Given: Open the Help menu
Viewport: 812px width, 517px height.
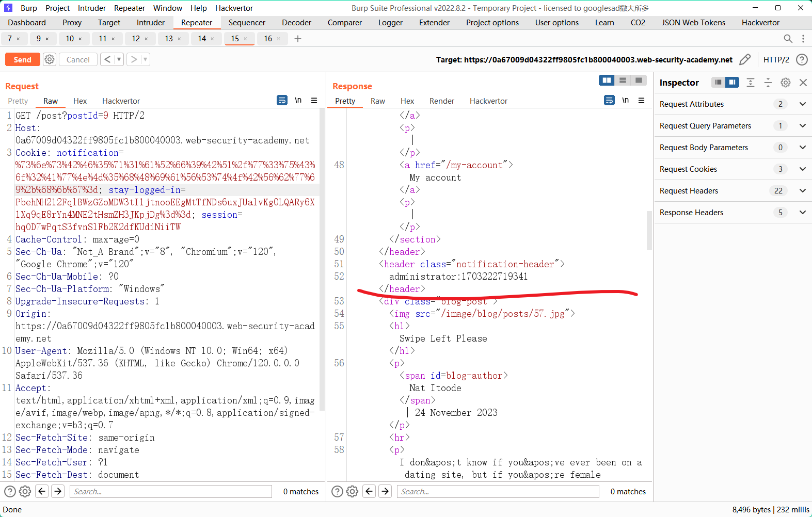Looking at the screenshot, I should pos(199,8).
